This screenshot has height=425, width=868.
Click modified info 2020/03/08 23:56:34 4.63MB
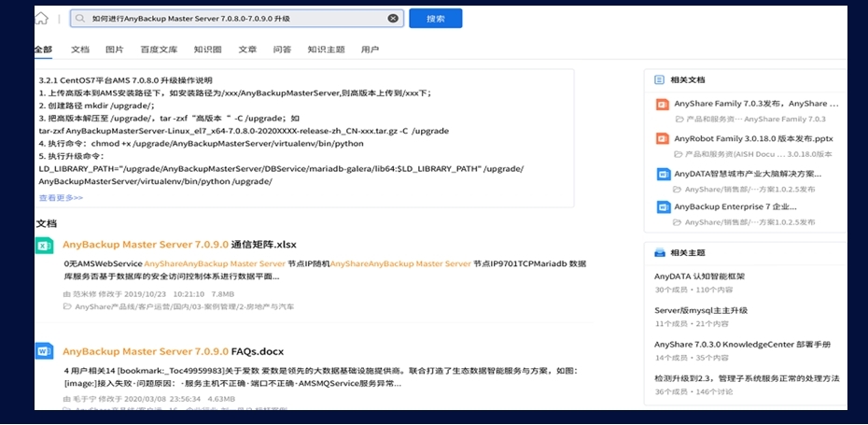(x=149, y=399)
